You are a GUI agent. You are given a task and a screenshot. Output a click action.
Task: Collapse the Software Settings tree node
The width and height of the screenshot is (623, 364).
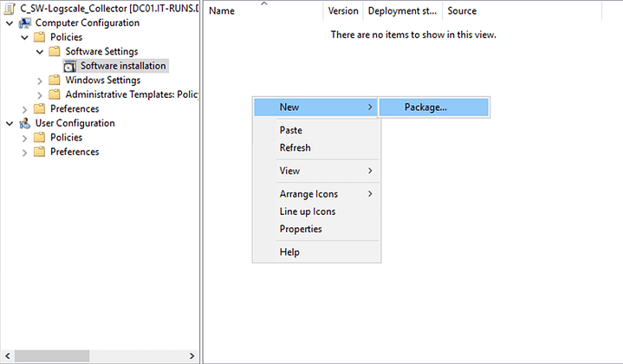tap(40, 52)
